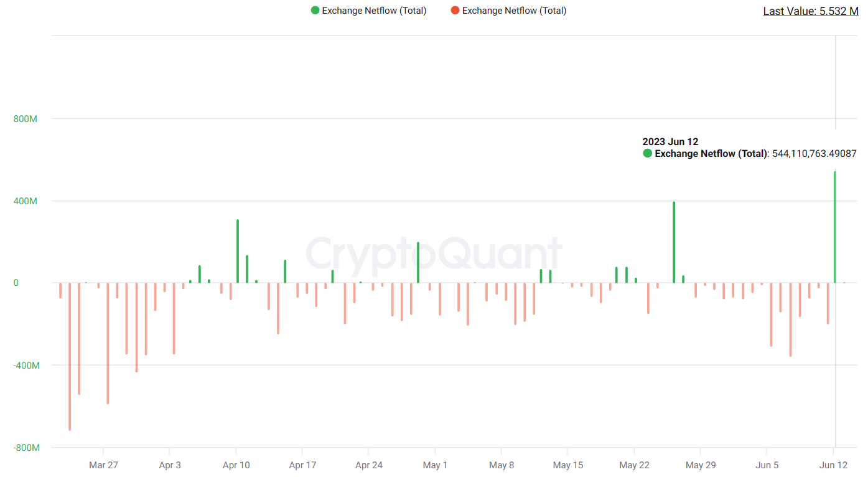The image size is (868, 477).
Task: Click the green legend dot
Action: 315,11
